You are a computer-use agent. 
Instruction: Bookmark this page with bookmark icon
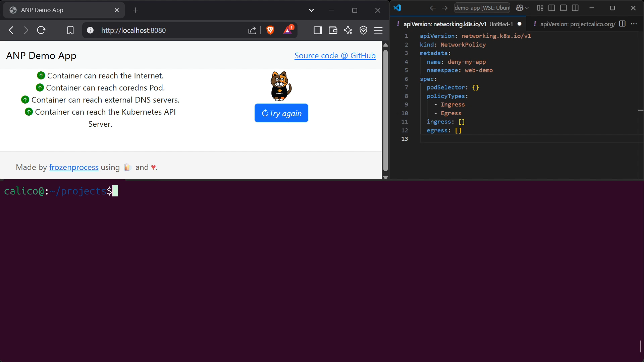click(70, 31)
